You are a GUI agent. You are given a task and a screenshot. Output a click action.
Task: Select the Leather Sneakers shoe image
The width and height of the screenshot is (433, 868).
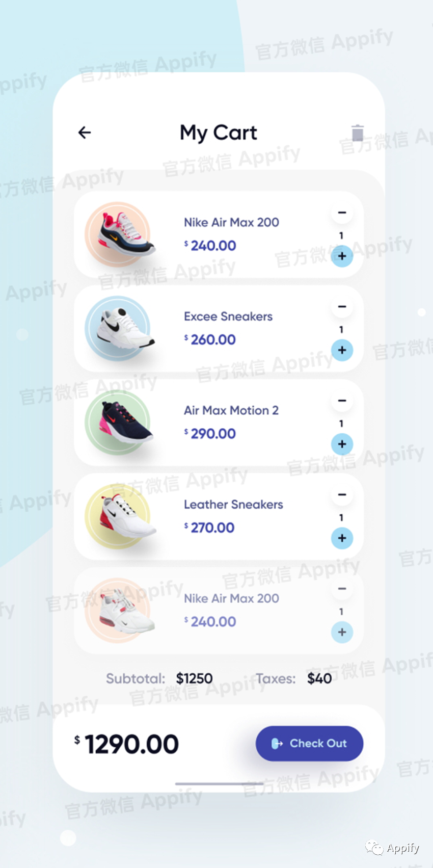pos(120,516)
